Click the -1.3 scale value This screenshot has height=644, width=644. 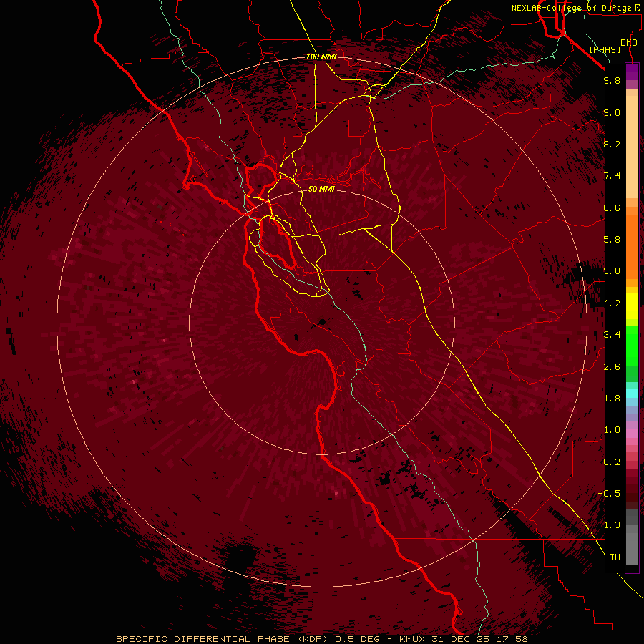[x=609, y=525]
